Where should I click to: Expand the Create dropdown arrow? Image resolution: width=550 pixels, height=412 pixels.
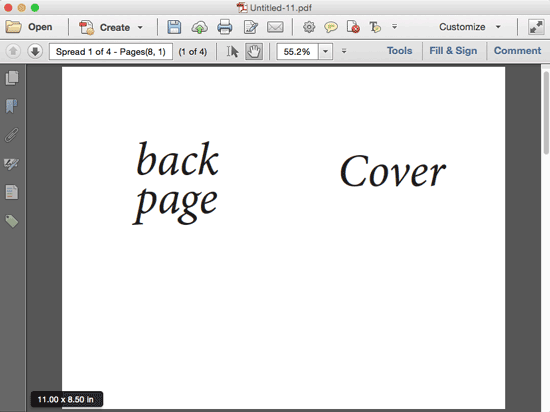coord(140,27)
